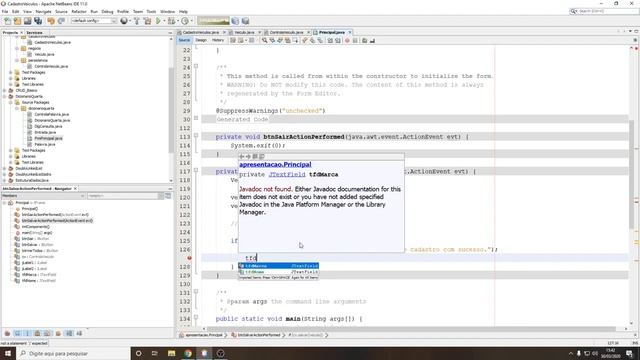The width and height of the screenshot is (640, 360).
Task: Select btnSalvarActionPerformed in Navigator
Action: pyautogui.click(x=57, y=220)
